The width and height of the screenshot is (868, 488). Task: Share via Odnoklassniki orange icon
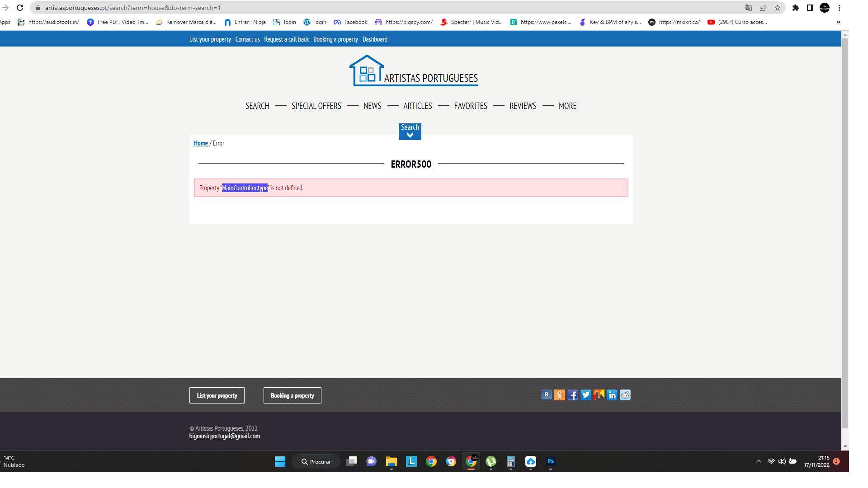coord(559,395)
